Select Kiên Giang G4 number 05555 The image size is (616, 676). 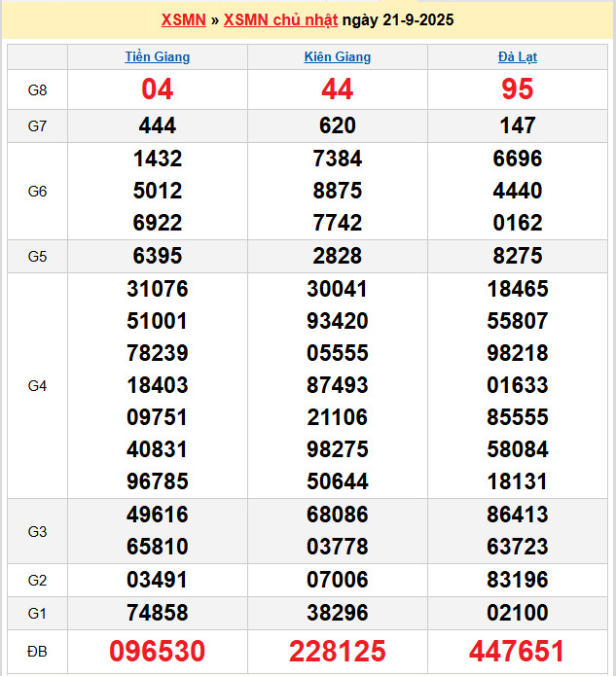point(338,353)
